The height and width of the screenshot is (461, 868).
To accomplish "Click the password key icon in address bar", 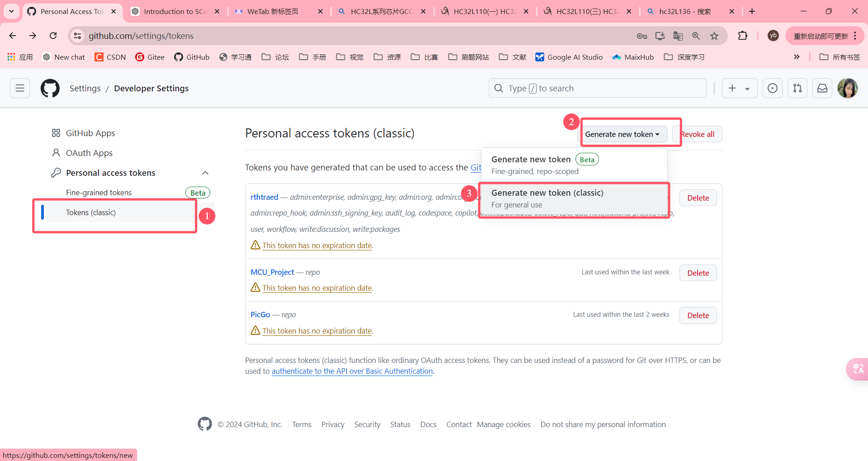I will pyautogui.click(x=642, y=36).
